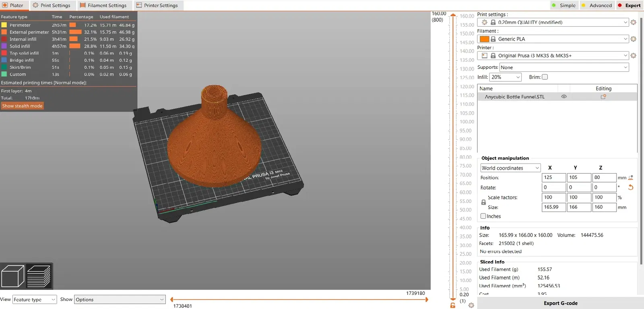Expand the Infill percentage dropdown
The image size is (644, 309).
coord(506,77)
